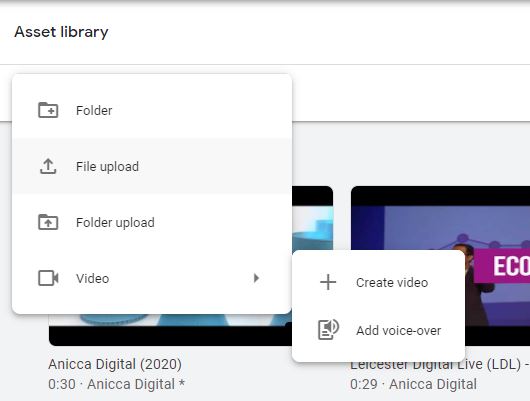The image size is (530, 401).
Task: Select the Folder upload option
Action: (x=151, y=222)
